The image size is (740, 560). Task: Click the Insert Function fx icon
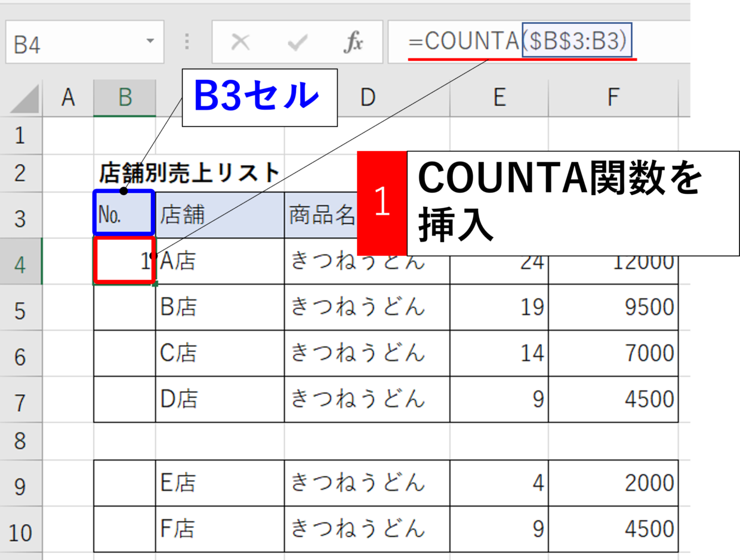click(x=354, y=43)
